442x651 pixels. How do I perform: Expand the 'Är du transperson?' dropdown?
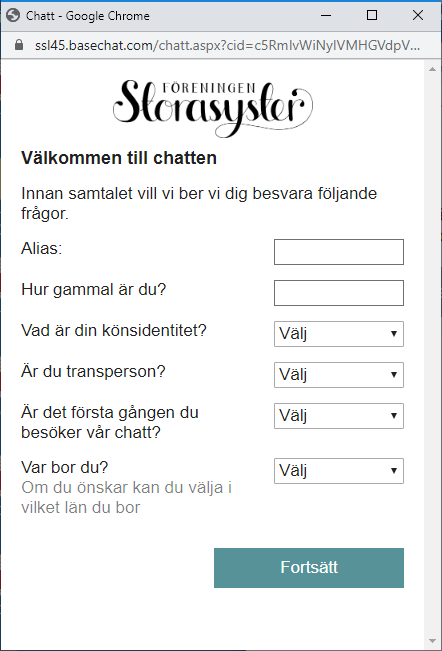click(339, 374)
